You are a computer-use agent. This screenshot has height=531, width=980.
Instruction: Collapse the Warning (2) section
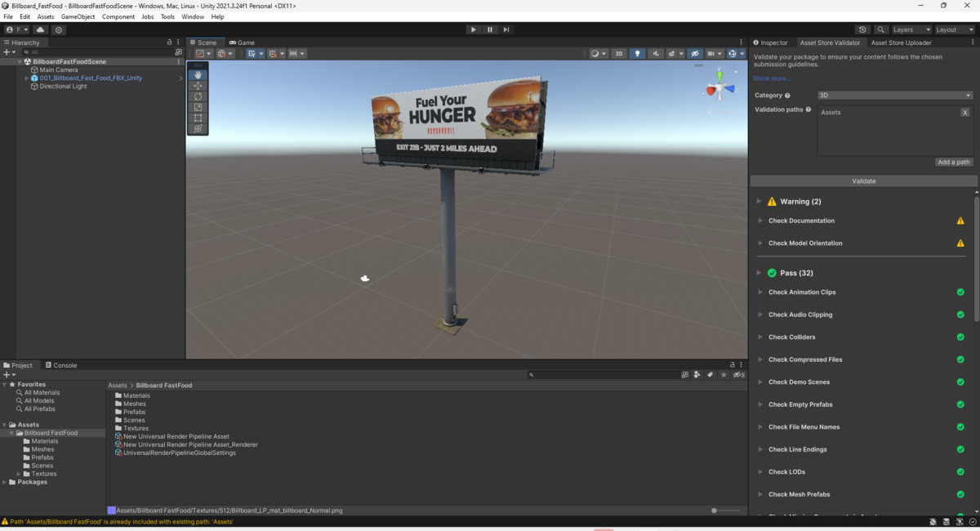tap(759, 201)
